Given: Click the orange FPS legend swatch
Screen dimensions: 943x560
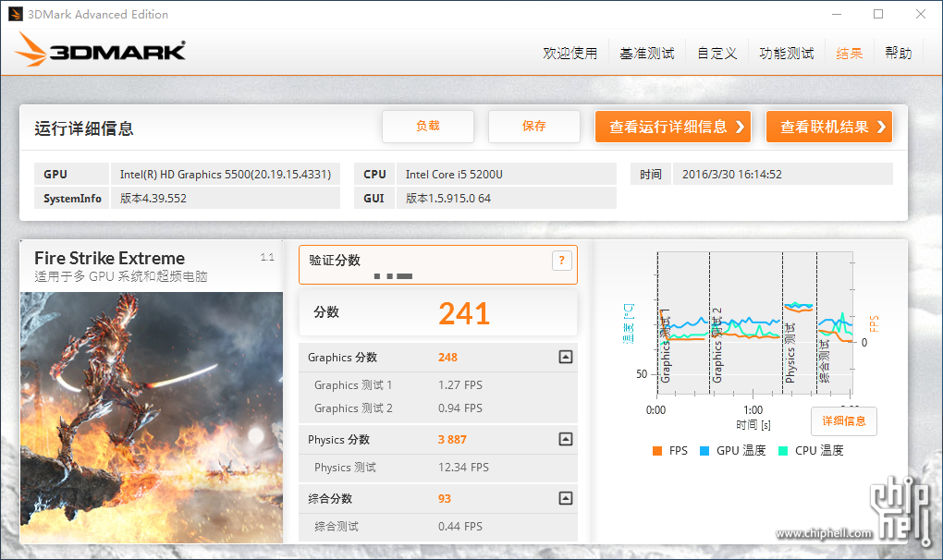Looking at the screenshot, I should 656,451.
